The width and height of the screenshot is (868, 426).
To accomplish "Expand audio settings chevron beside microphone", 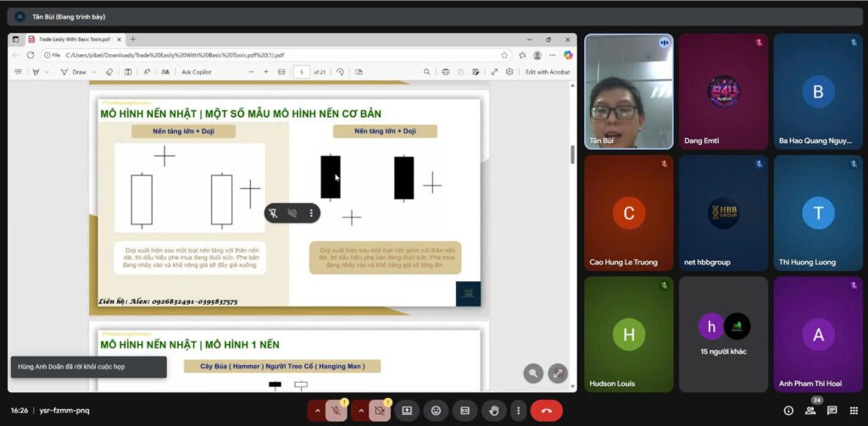I will click(318, 411).
